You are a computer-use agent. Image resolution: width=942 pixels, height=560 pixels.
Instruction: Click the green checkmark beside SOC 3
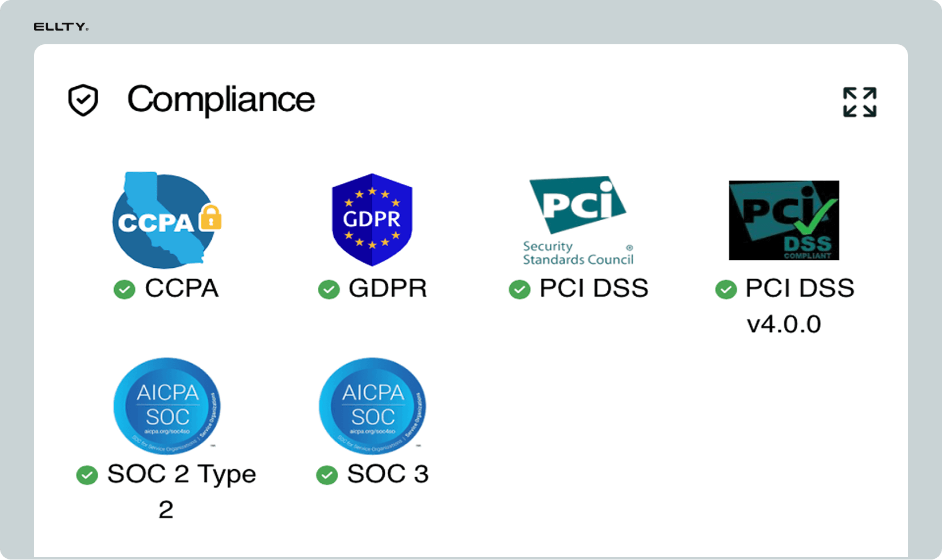[x=327, y=475]
